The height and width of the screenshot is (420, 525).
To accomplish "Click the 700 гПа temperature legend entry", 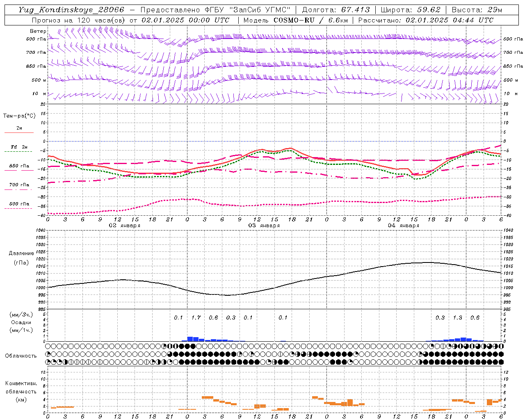I will point(19,186).
